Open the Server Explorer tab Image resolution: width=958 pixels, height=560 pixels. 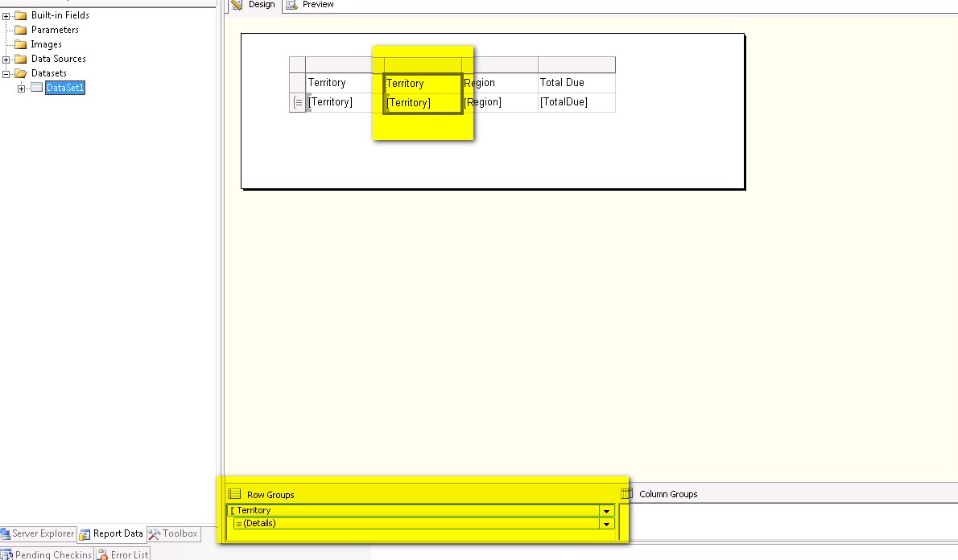(x=39, y=533)
